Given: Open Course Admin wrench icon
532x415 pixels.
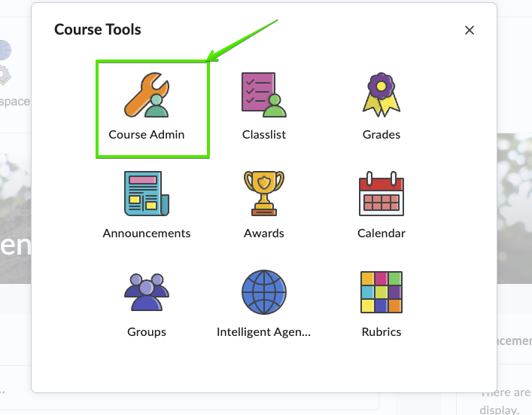Looking at the screenshot, I should click(147, 95).
